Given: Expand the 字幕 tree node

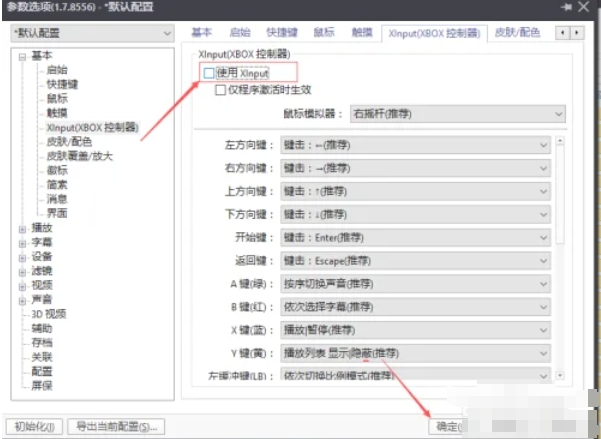Looking at the screenshot, I should pos(22,241).
